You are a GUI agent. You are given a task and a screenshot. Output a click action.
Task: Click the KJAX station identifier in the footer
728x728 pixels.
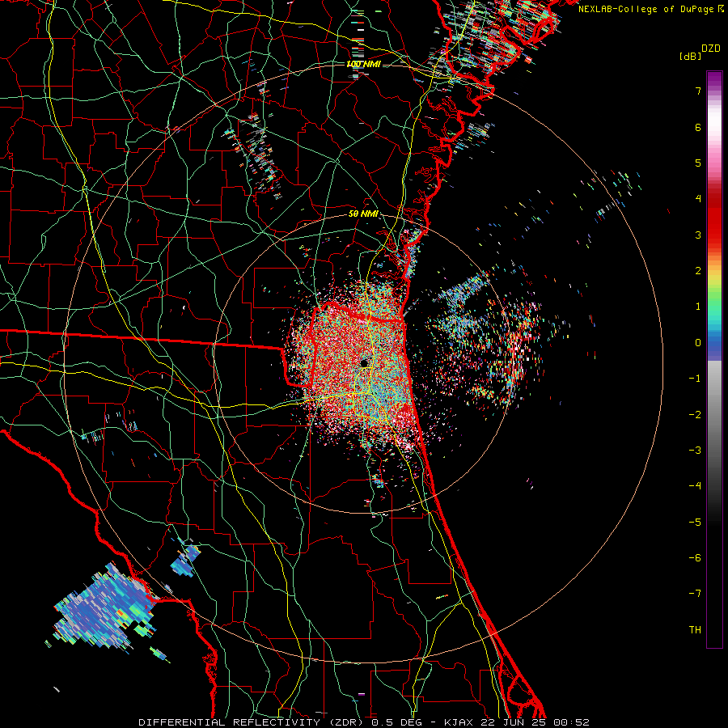(459, 722)
